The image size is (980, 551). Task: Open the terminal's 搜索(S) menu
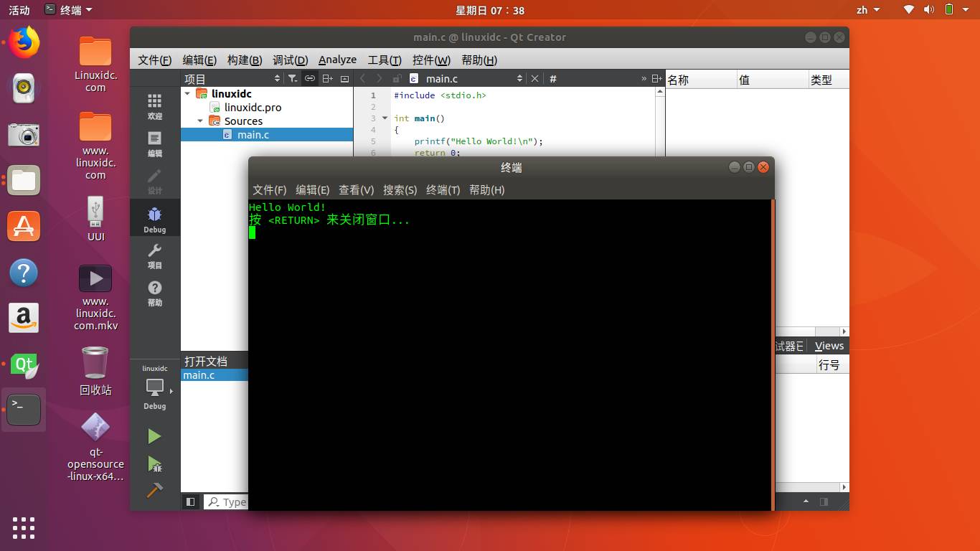[x=400, y=189]
